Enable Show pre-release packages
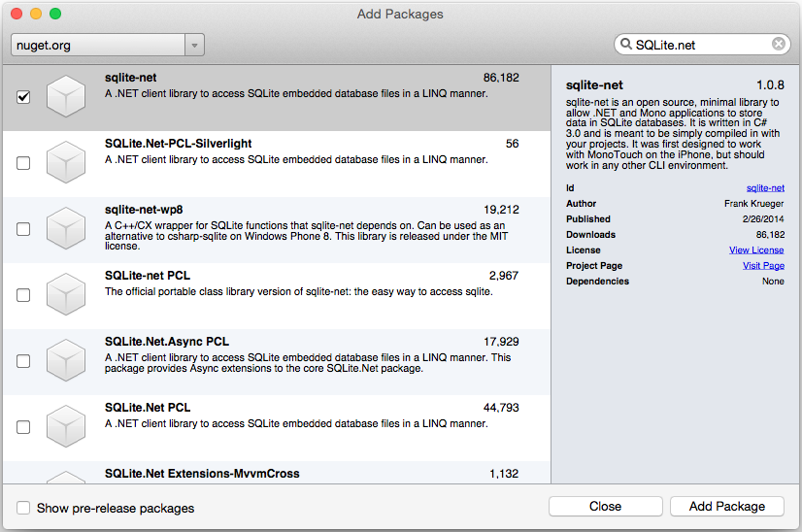This screenshot has width=802, height=532. point(23,508)
